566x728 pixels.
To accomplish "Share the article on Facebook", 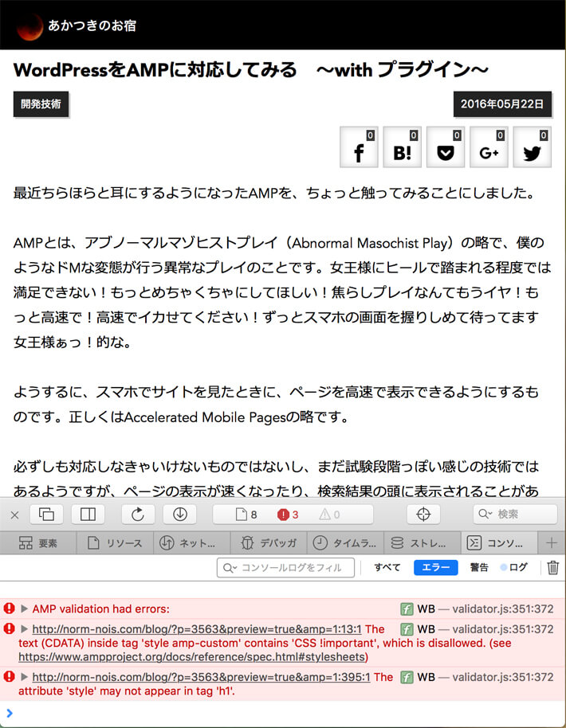I will coord(359,147).
